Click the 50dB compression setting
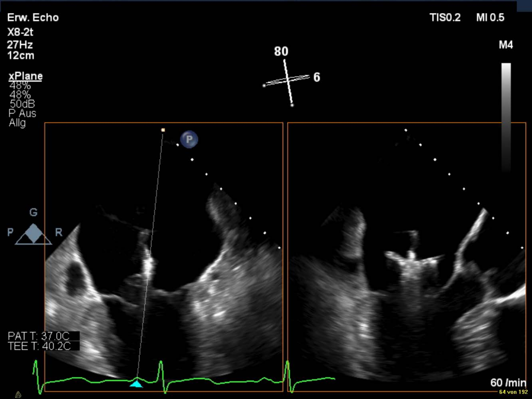Screen dimensions: 532x399 pyautogui.click(x=22, y=104)
